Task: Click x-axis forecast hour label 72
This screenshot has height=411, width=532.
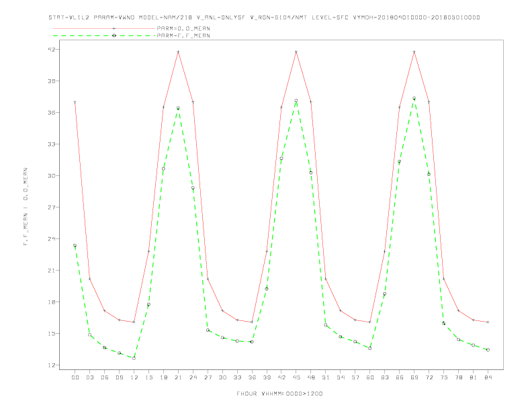Action: pyautogui.click(x=429, y=377)
